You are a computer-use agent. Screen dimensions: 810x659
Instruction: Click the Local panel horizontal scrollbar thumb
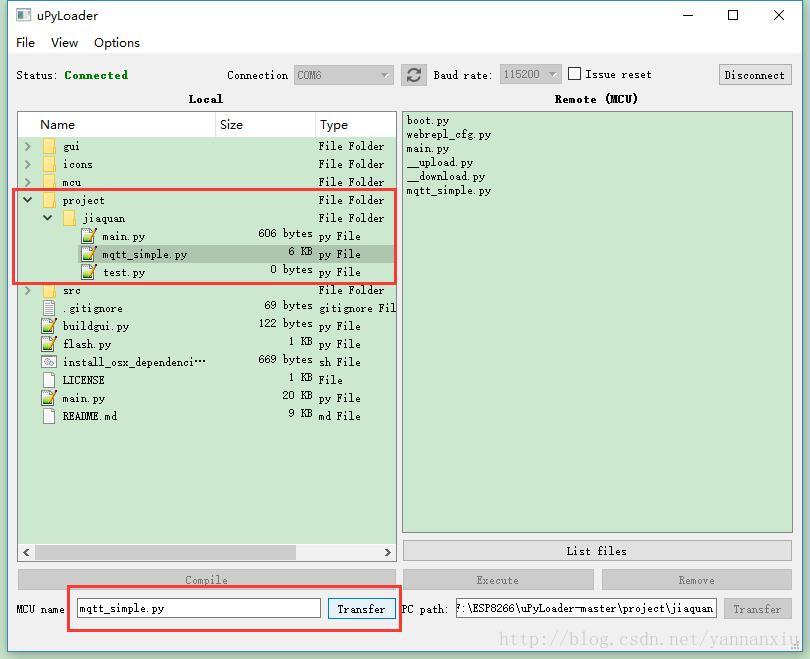coord(165,552)
